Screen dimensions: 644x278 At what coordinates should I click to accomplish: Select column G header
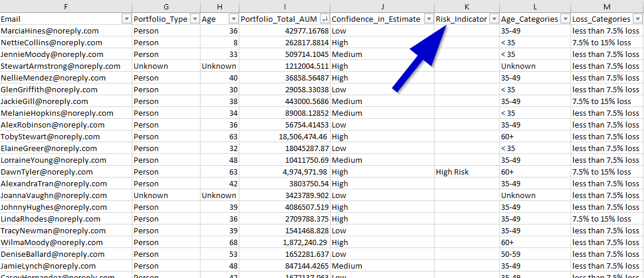[x=166, y=6]
